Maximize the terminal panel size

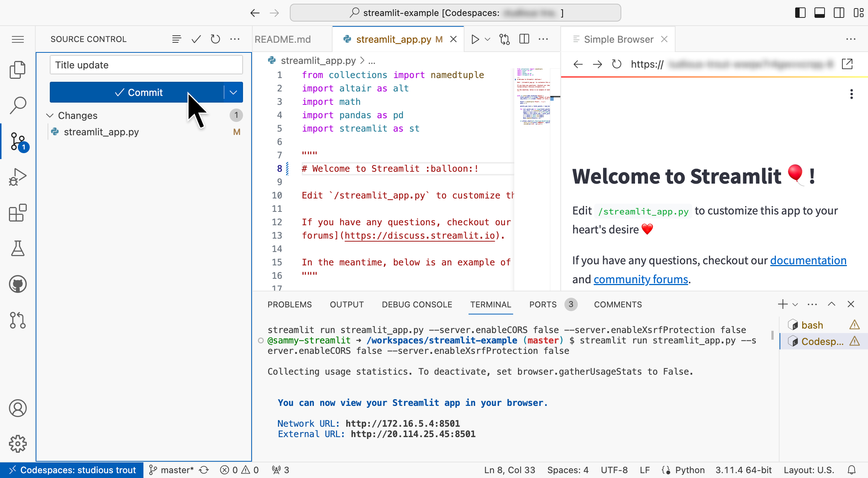click(832, 304)
